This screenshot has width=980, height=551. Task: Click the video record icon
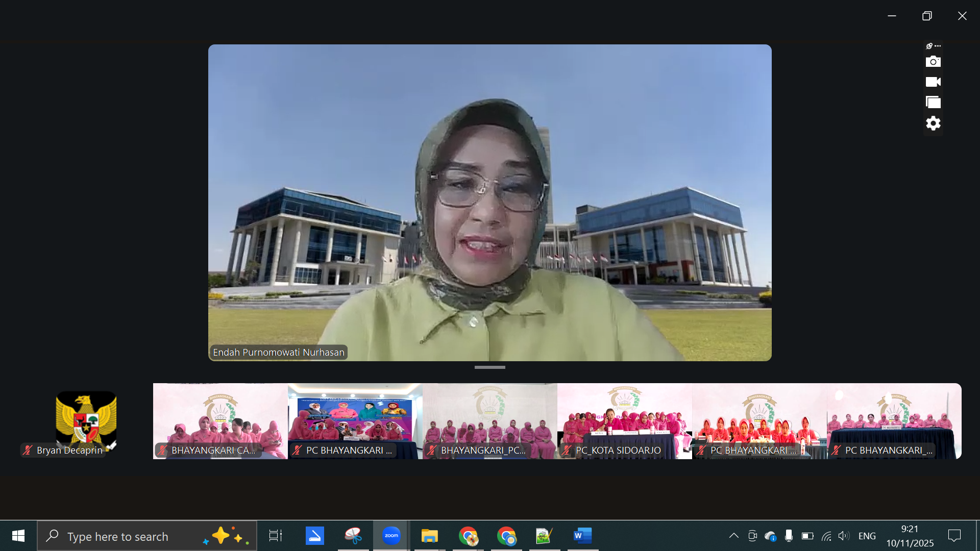[933, 82]
